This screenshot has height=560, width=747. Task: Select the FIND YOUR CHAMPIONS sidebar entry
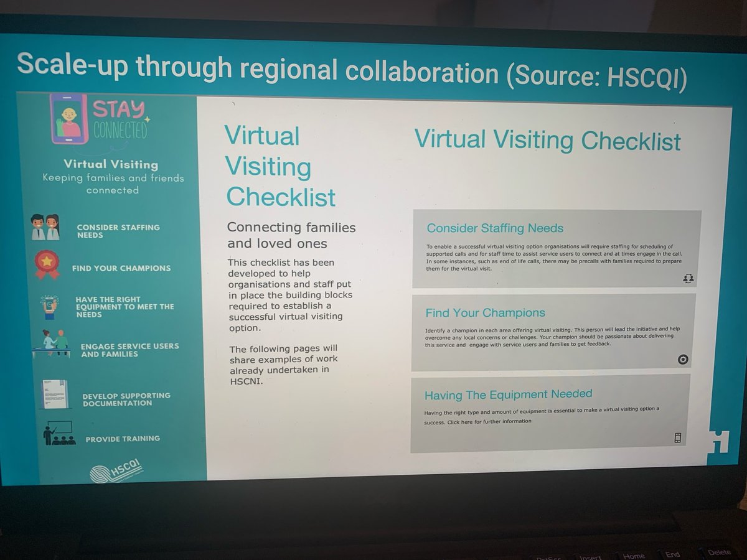[x=121, y=268]
